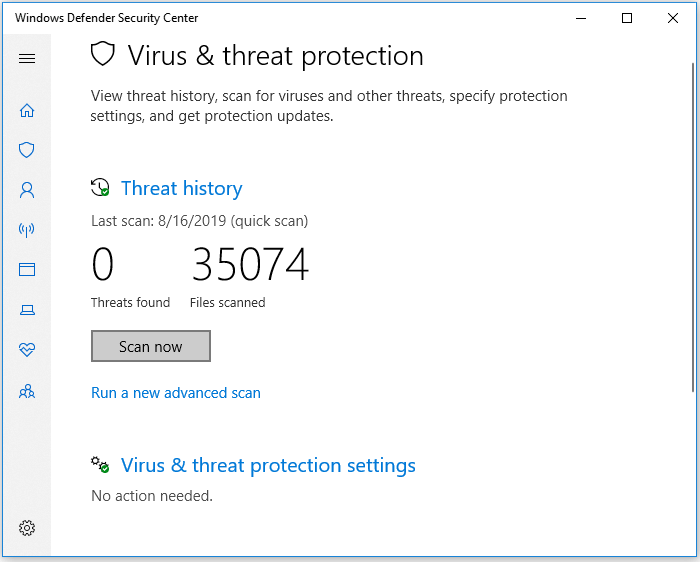The width and height of the screenshot is (700, 562).
Task: Click the Threat history clock icon
Action: (100, 187)
